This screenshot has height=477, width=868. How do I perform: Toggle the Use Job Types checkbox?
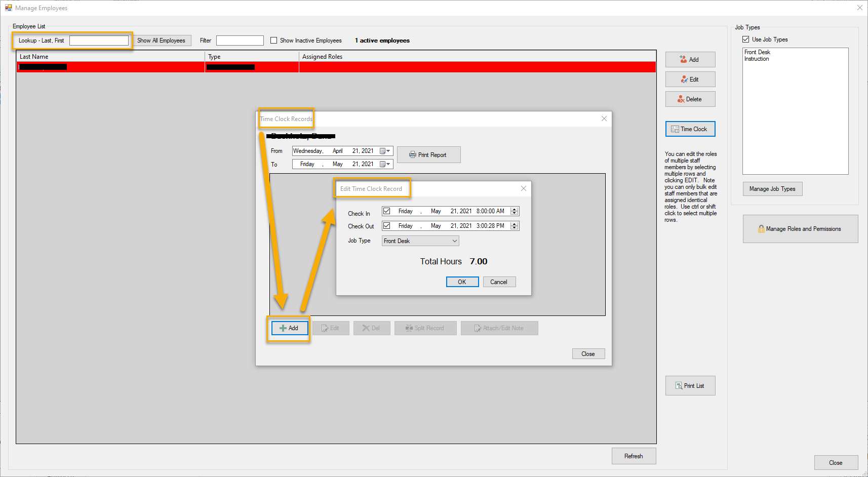coord(746,39)
